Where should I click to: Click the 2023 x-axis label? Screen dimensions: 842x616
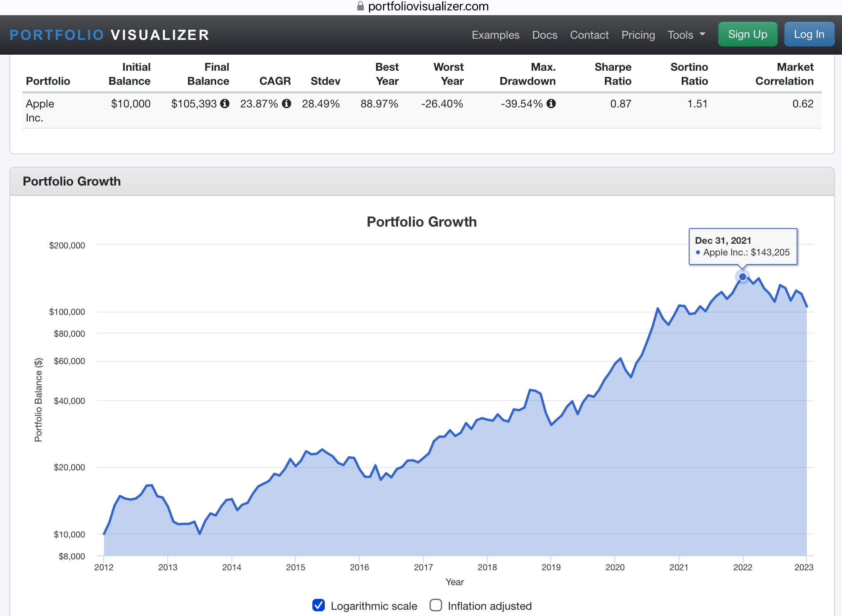[x=804, y=567]
